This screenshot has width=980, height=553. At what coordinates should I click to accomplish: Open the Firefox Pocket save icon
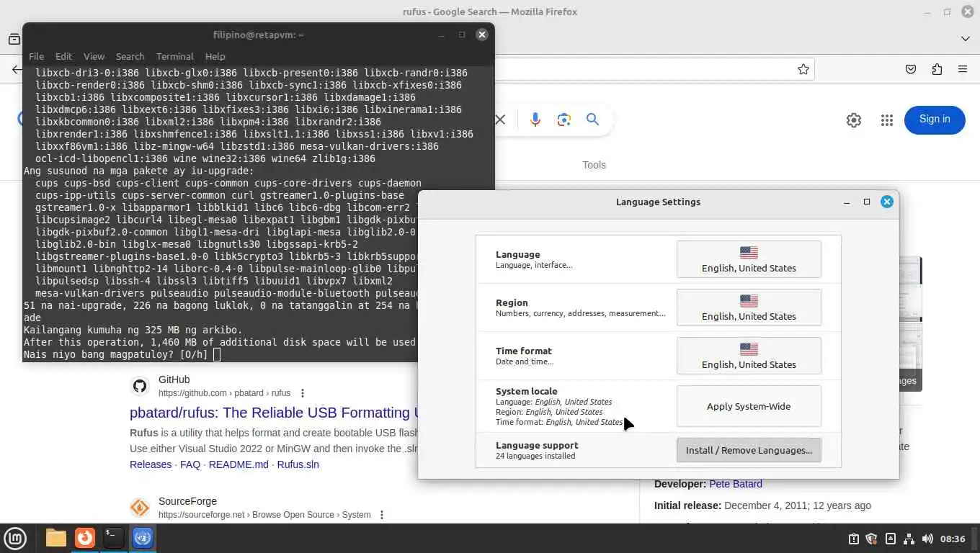click(x=911, y=69)
